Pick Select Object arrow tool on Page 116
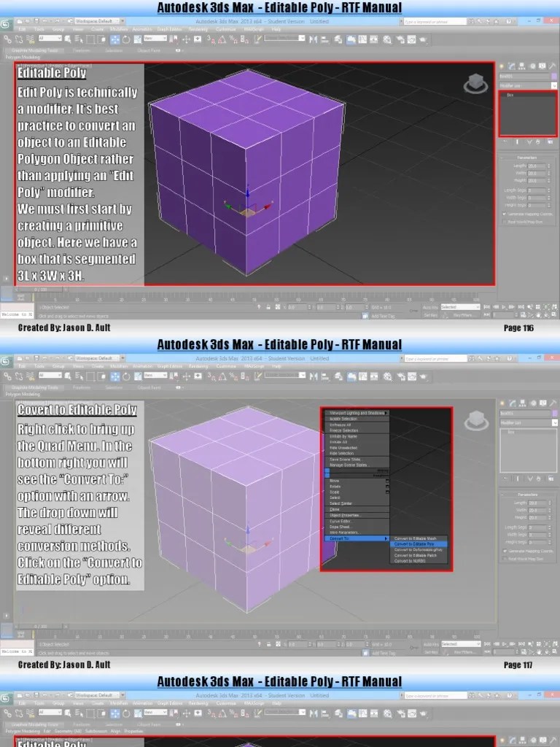The image size is (560, 747). [68, 40]
